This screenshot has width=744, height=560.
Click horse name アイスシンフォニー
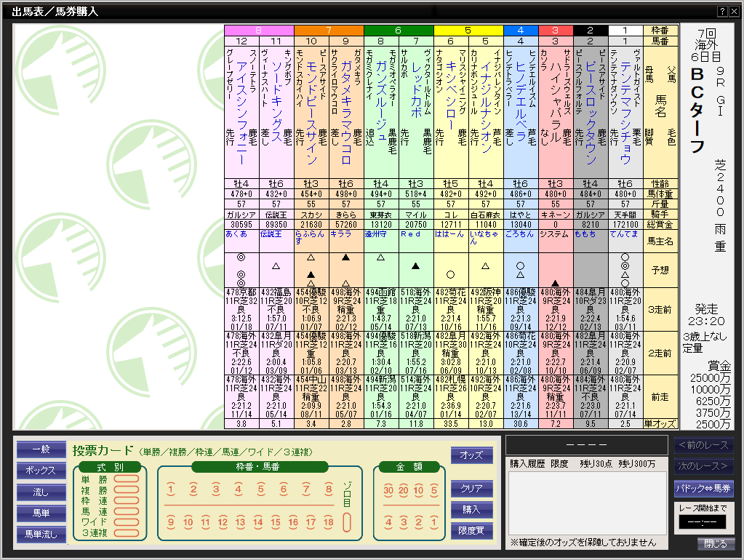coord(241,113)
